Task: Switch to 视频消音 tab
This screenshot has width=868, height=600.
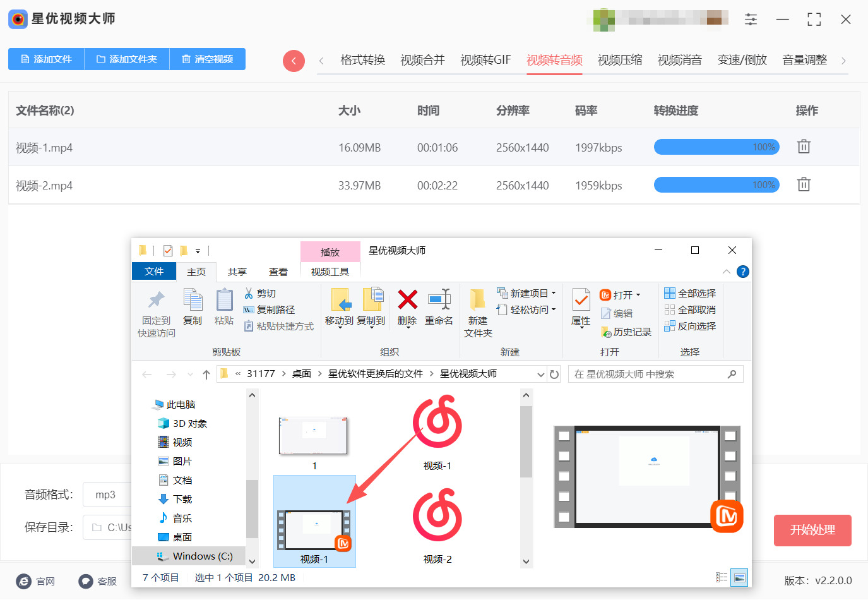Action: coord(680,61)
